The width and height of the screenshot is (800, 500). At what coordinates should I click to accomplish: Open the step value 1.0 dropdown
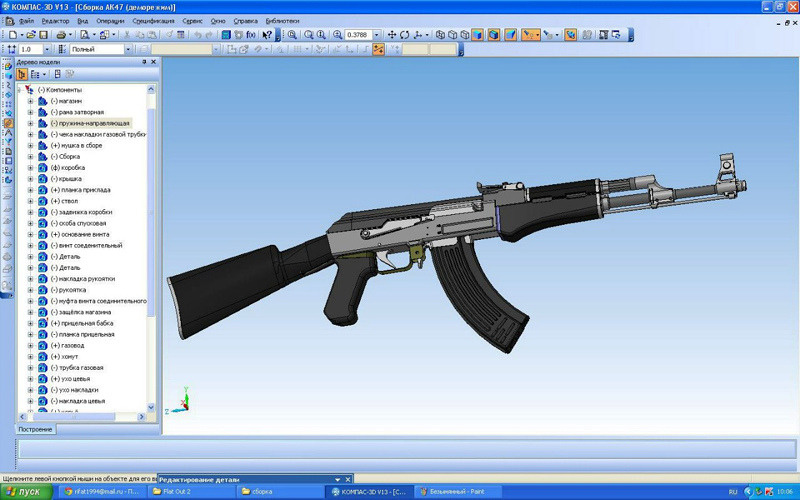click(x=47, y=49)
